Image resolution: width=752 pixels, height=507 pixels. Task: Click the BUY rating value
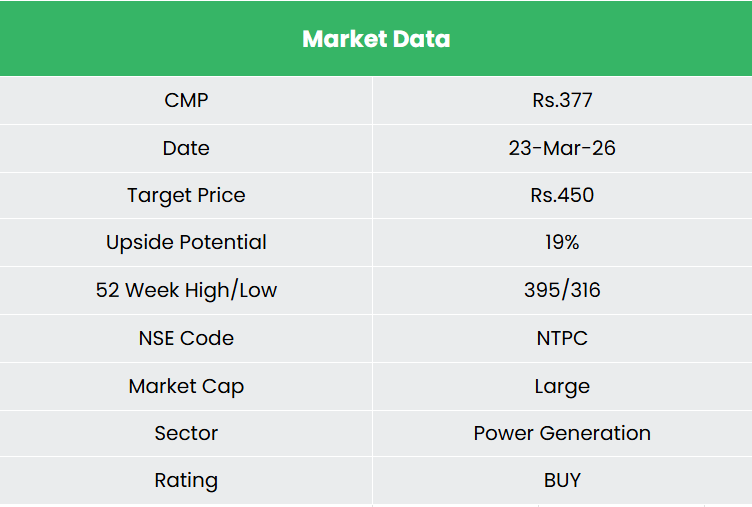[562, 480]
